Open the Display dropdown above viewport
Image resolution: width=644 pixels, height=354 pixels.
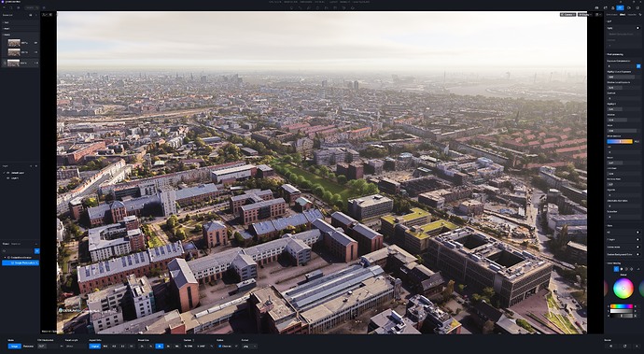pyautogui.click(x=585, y=14)
